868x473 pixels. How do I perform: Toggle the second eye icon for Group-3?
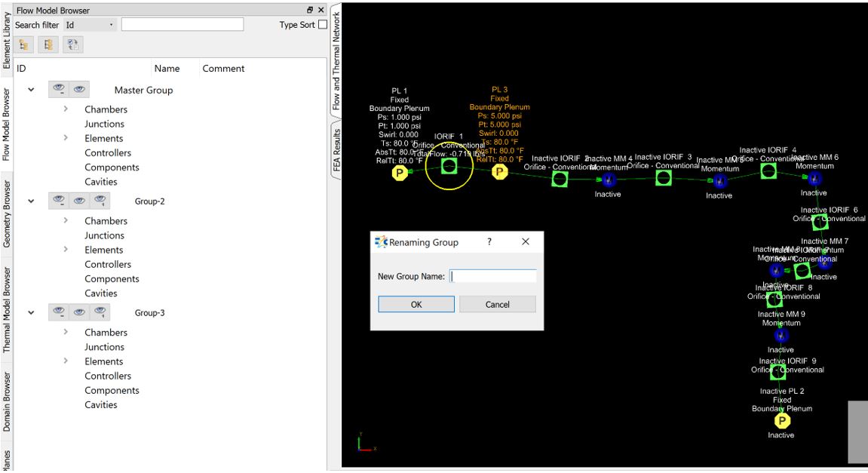(x=79, y=312)
